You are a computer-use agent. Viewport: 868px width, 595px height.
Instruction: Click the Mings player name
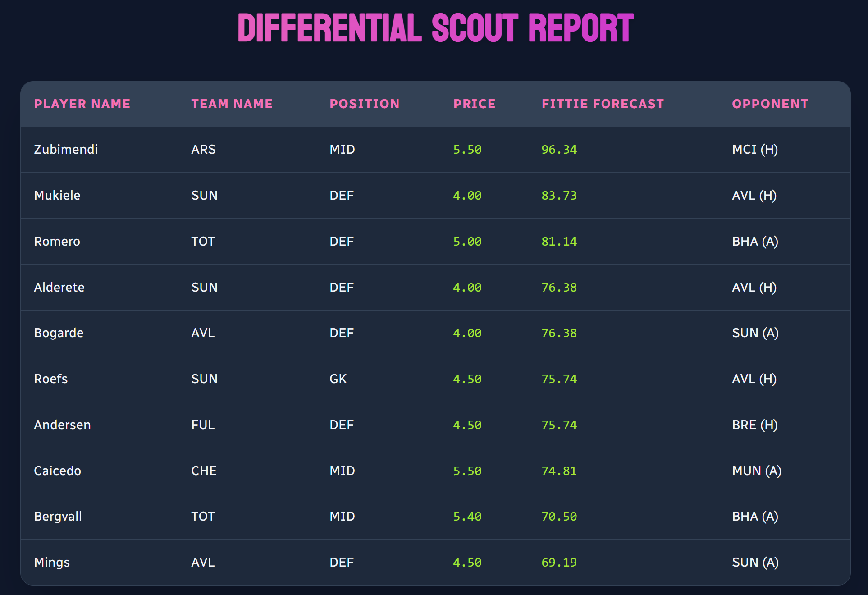point(52,563)
